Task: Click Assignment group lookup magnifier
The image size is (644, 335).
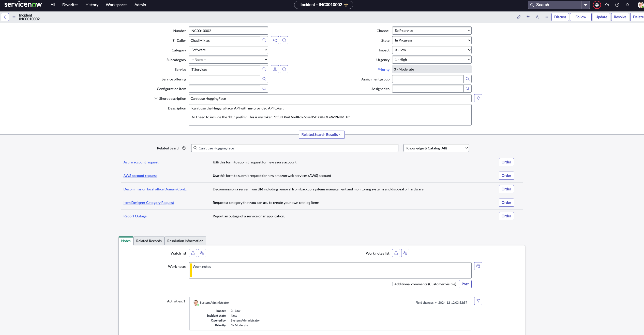Action: coord(468,79)
